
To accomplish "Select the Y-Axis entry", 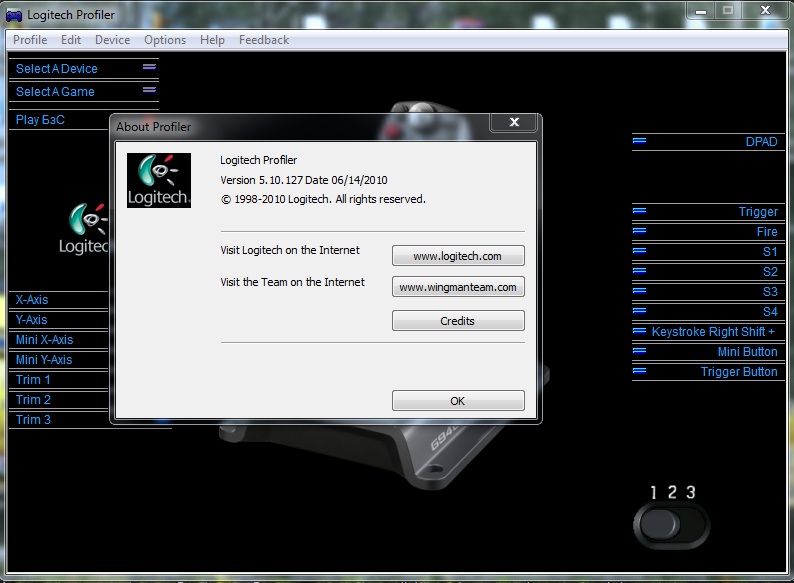I will (31, 320).
